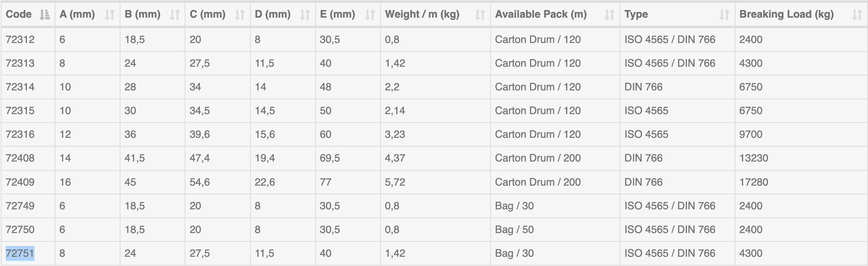Sort by Available Pack (m) arrows icon
868x266 pixels.
pyautogui.click(x=609, y=15)
